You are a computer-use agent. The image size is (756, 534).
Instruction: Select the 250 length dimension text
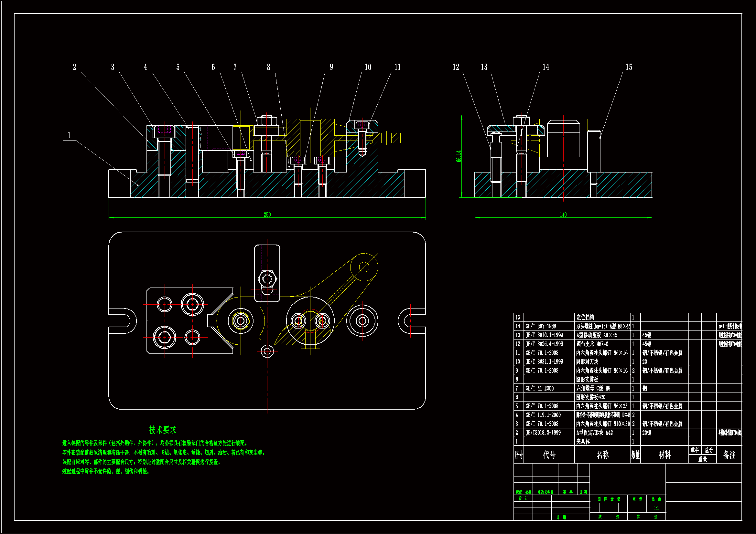pyautogui.click(x=267, y=215)
